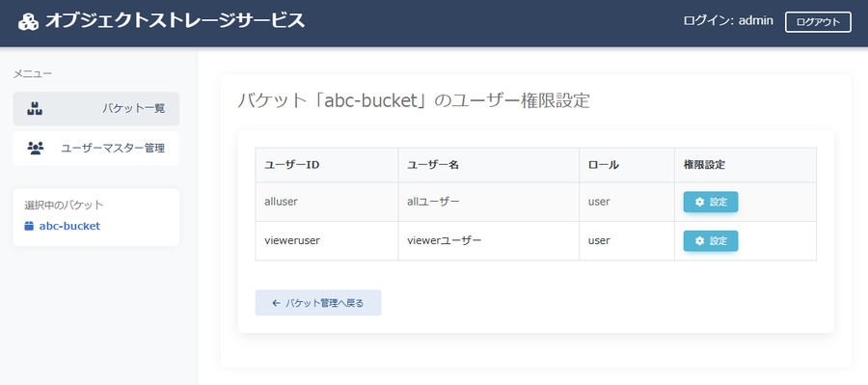The image size is (868, 385).
Task: Select the alluser ID cell
Action: [327, 202]
